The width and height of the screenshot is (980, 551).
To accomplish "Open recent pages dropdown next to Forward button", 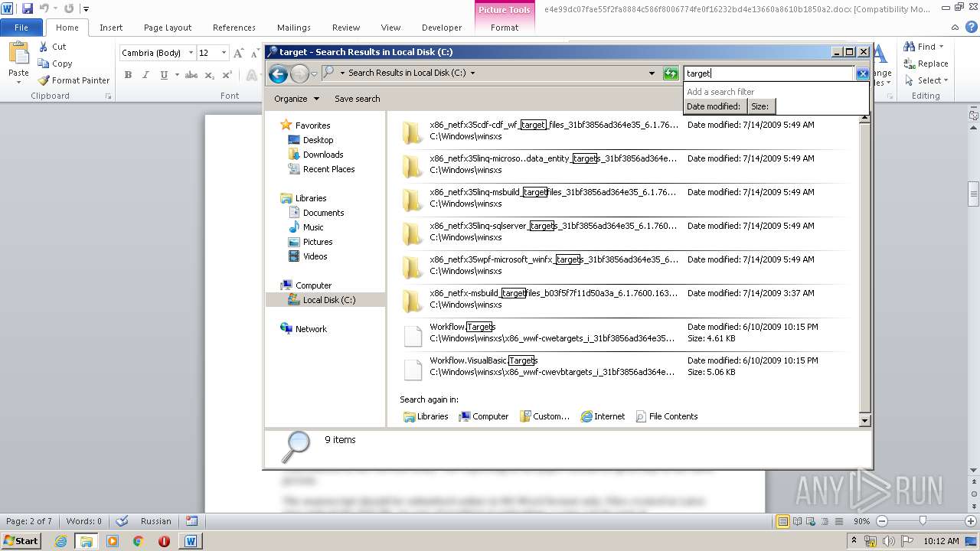I will coord(314,73).
